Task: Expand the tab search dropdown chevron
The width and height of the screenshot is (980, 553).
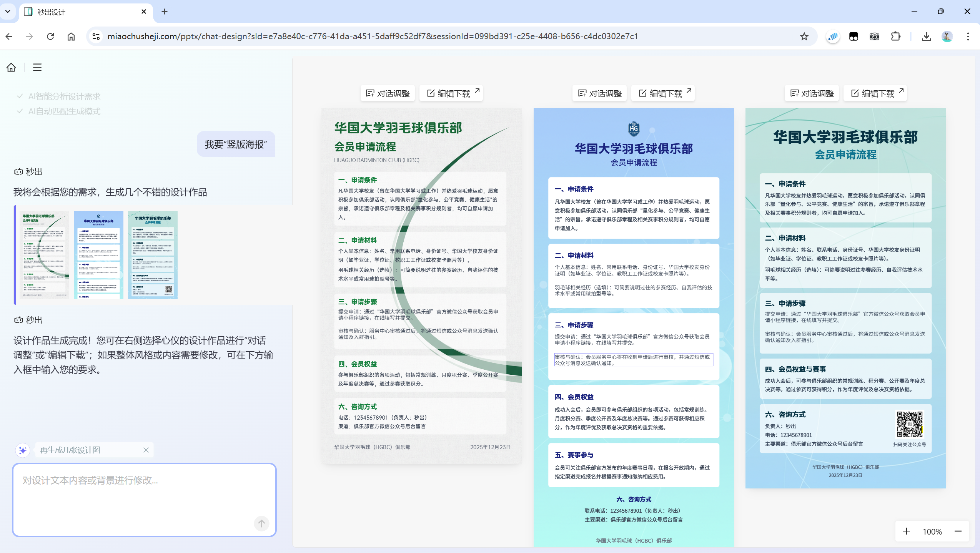Action: pyautogui.click(x=8, y=12)
